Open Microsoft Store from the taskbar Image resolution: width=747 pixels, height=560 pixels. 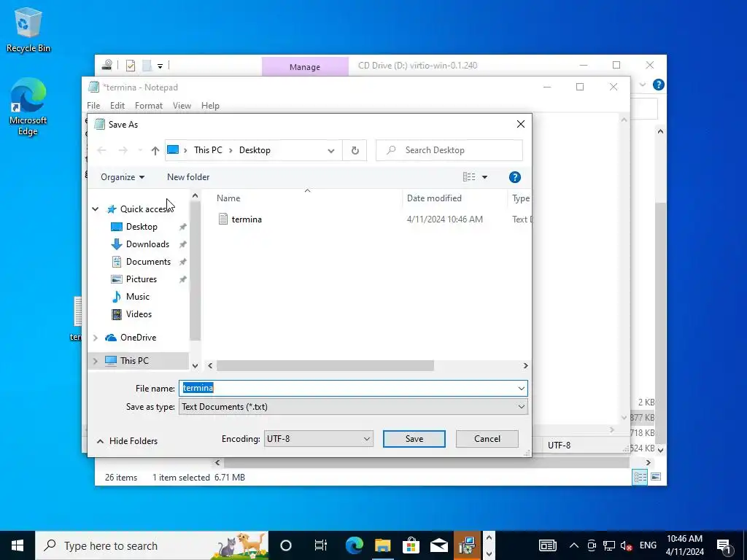click(411, 545)
